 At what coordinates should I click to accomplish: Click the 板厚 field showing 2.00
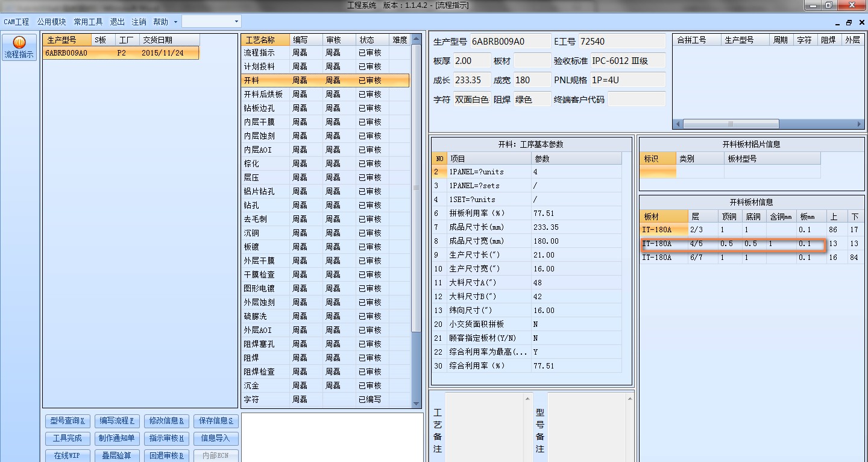point(472,61)
